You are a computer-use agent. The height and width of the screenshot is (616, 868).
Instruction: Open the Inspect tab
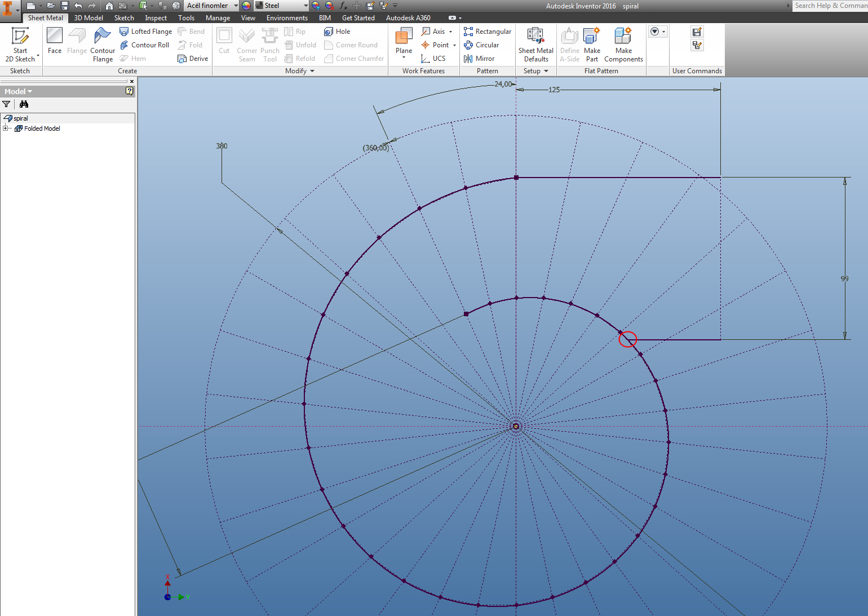coord(156,18)
